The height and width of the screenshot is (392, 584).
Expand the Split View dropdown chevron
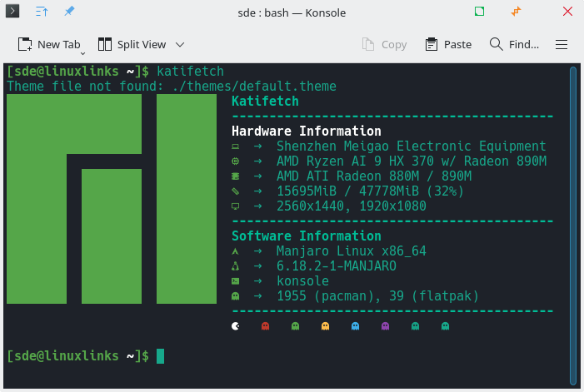(180, 44)
